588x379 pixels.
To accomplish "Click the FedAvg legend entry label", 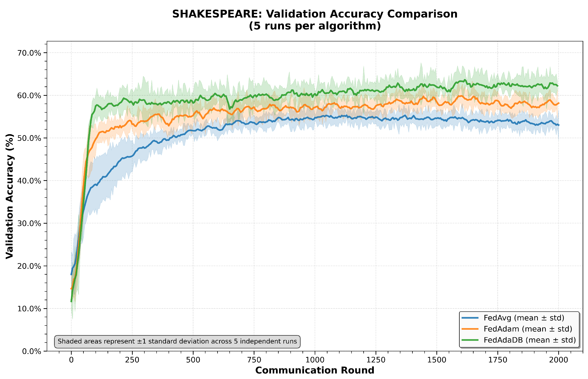I will point(524,318).
